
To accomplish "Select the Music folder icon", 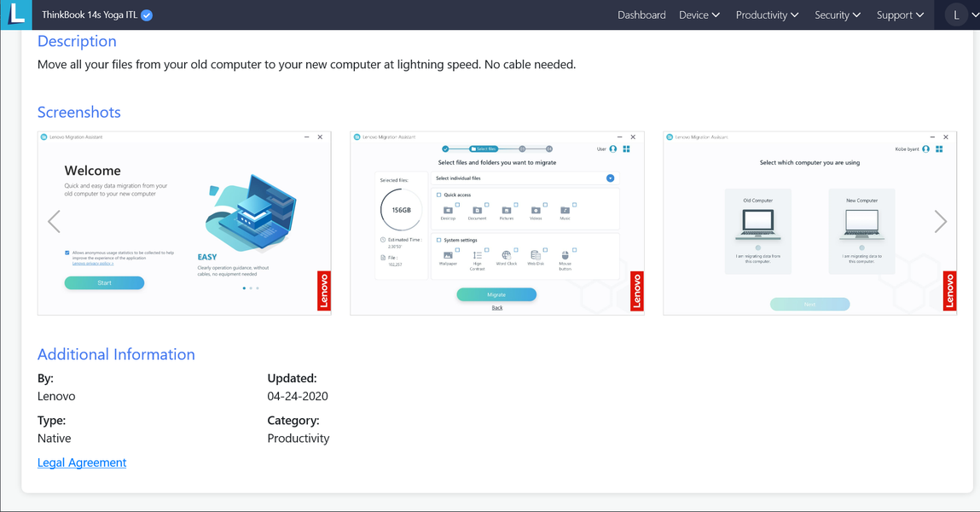I will [x=565, y=211].
